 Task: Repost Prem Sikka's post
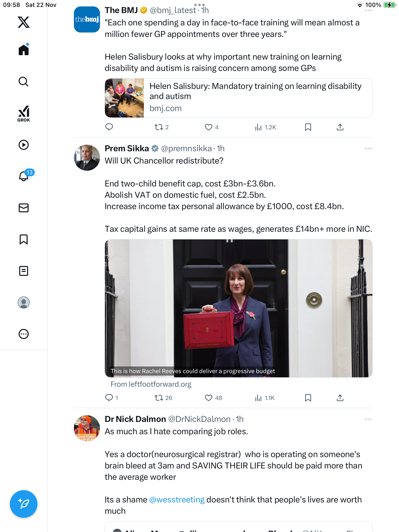click(x=159, y=398)
